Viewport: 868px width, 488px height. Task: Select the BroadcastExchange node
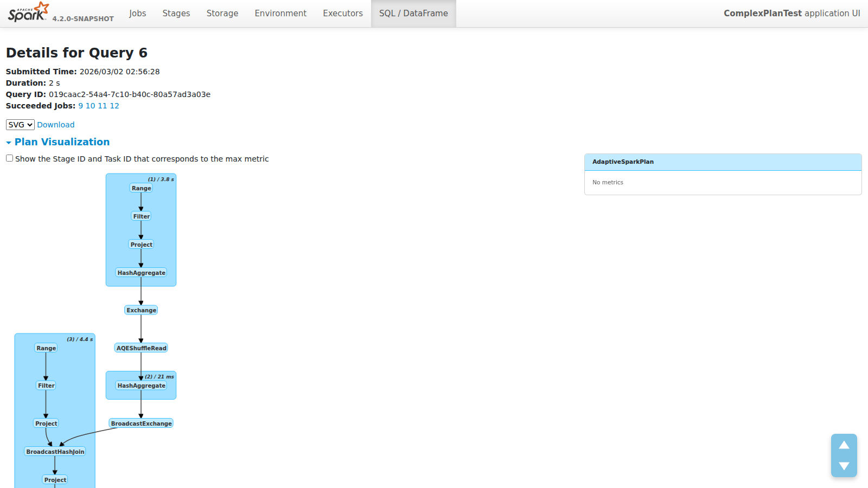click(x=141, y=423)
